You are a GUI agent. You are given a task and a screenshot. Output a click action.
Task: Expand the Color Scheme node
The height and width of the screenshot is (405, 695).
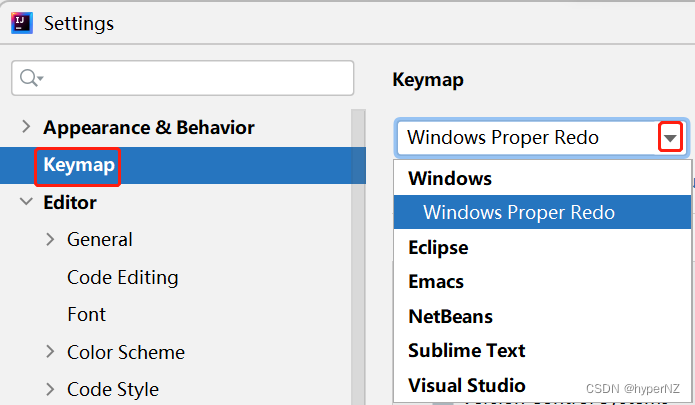pos(50,352)
